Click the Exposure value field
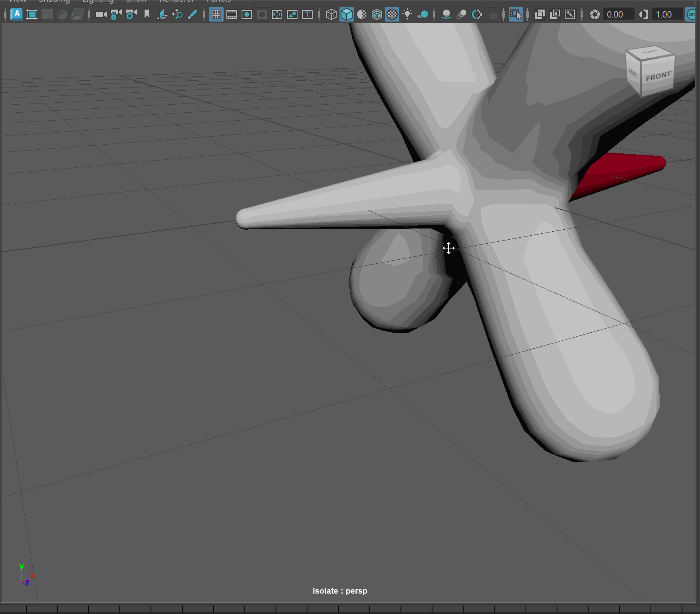Screen dimensions: 700x614 tap(618, 14)
